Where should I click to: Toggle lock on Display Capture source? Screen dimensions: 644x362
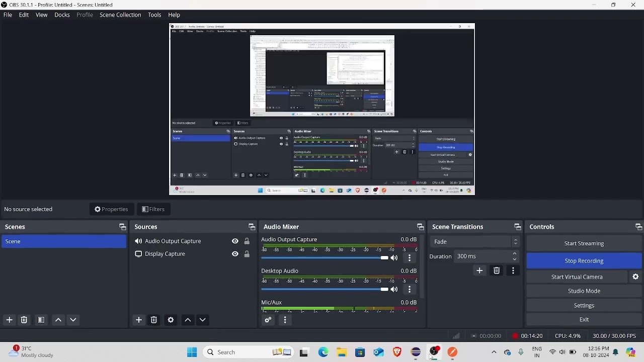click(x=247, y=254)
